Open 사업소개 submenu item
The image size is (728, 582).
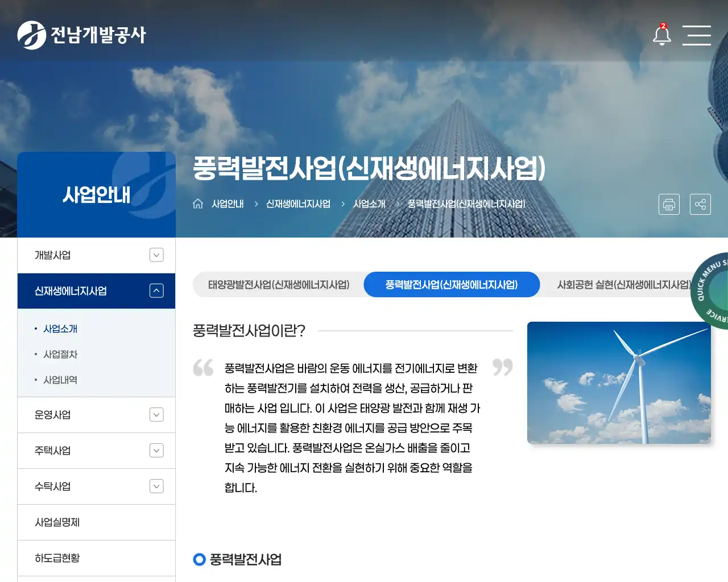[60, 329]
